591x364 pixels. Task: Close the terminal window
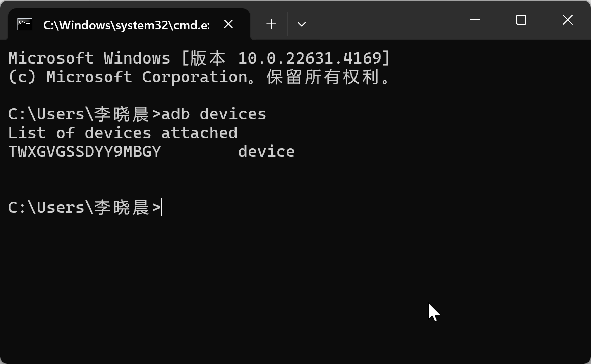(567, 20)
